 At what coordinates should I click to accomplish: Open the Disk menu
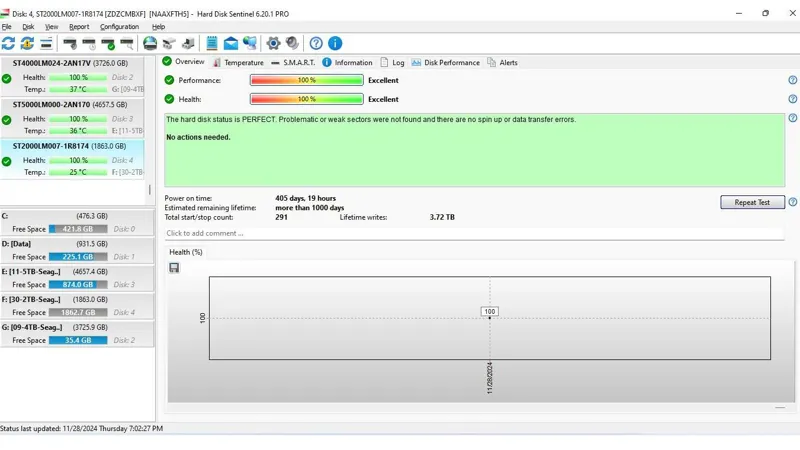[x=28, y=27]
